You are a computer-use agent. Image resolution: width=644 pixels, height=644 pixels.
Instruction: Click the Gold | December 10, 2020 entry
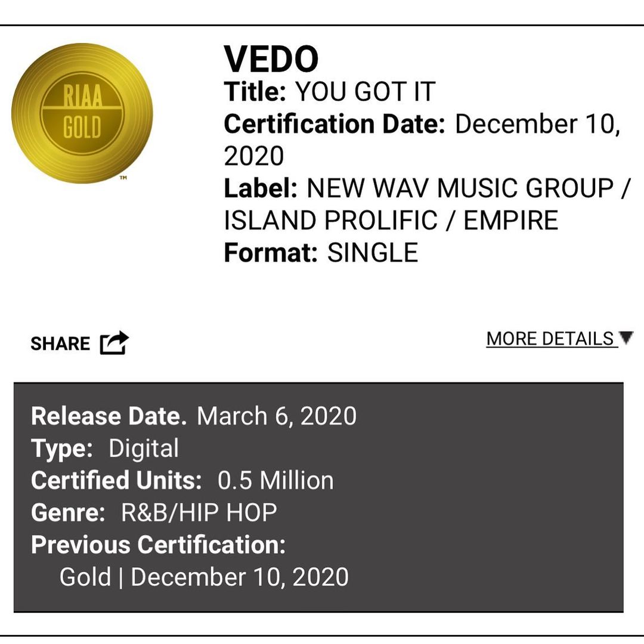tap(204, 577)
